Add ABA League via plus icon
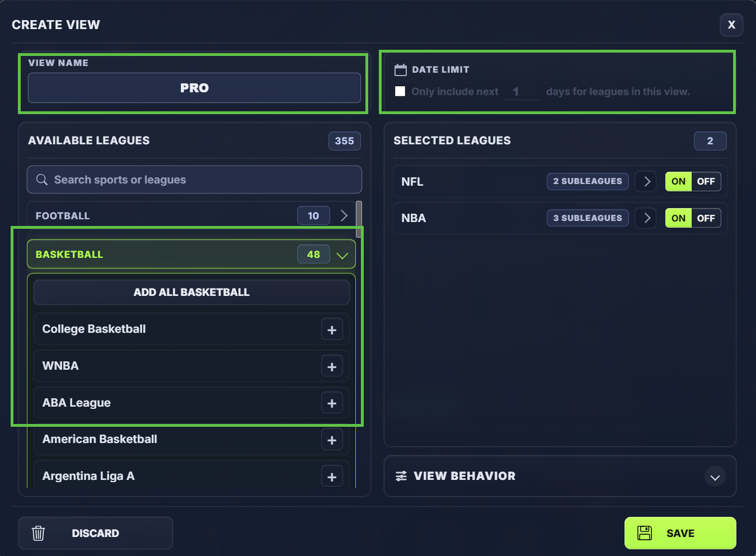 click(332, 403)
